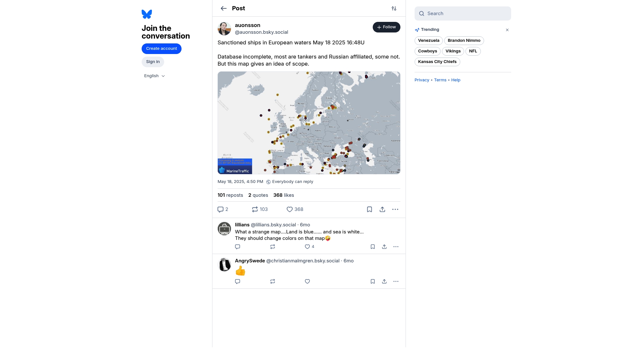Open the English language dropdown

coord(154,76)
